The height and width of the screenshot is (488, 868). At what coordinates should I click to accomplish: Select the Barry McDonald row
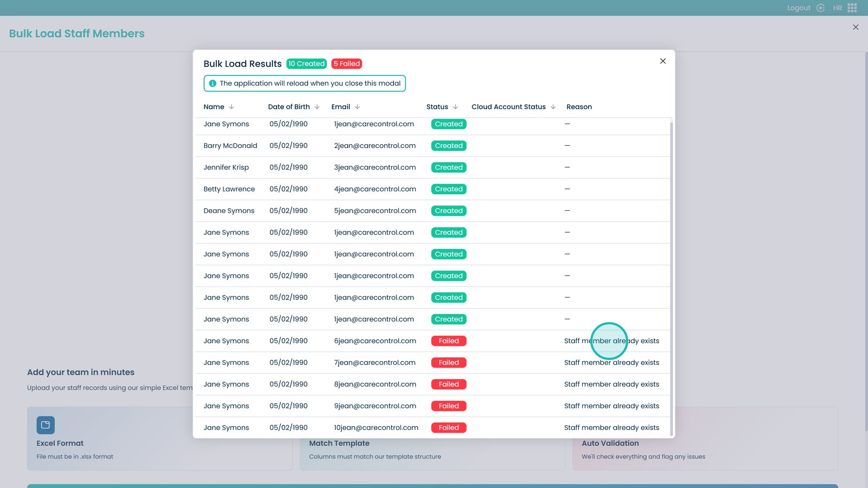click(x=230, y=146)
